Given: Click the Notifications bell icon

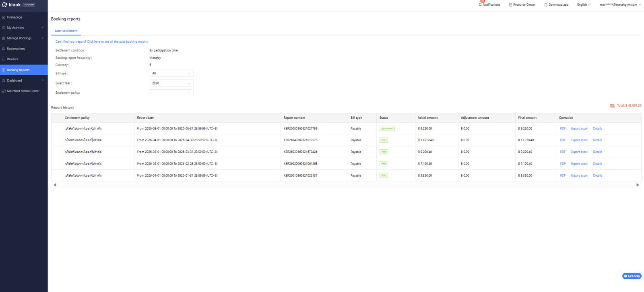Looking at the screenshot, I should [480, 5].
